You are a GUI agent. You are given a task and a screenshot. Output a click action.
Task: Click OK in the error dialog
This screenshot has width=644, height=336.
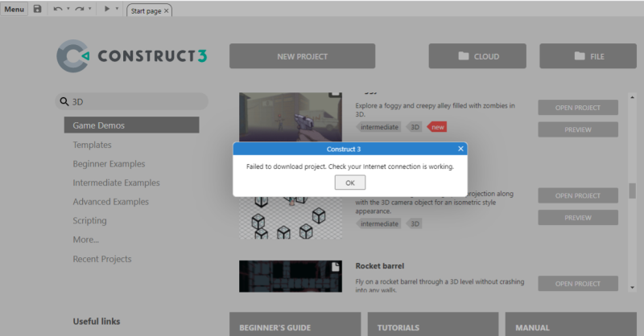[350, 182]
